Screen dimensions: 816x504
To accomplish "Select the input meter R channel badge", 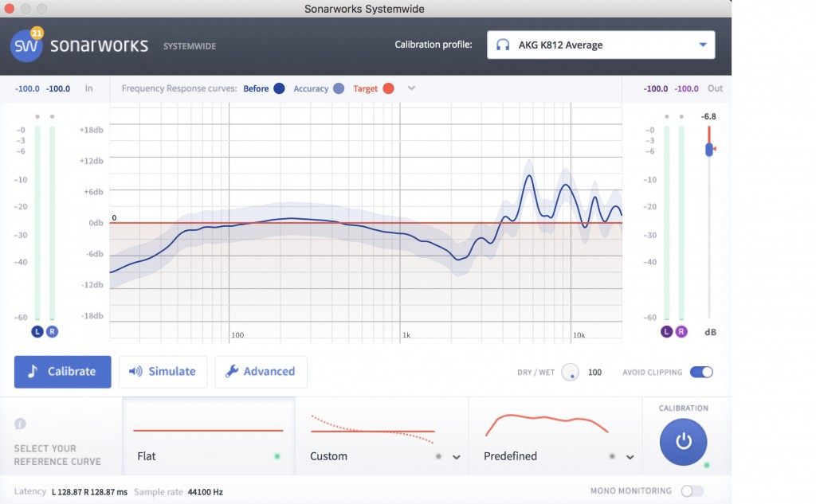I will point(52,331).
